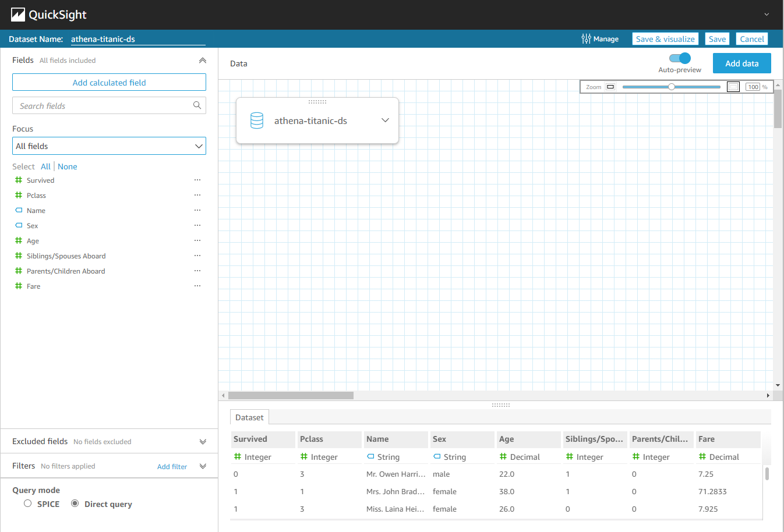This screenshot has width=784, height=532.
Task: Click the vertical scrollbar of the data canvas
Action: [x=778, y=109]
